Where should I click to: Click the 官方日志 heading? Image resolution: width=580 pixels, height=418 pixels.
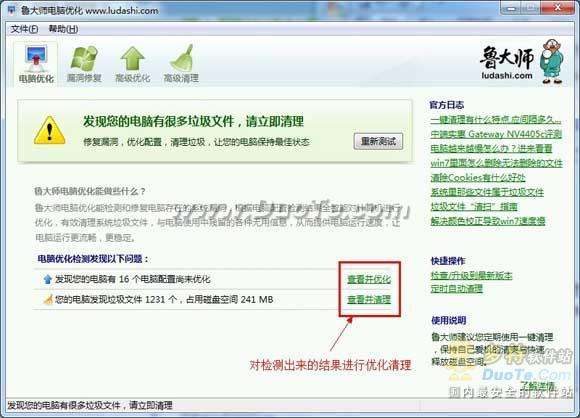pyautogui.click(x=446, y=105)
